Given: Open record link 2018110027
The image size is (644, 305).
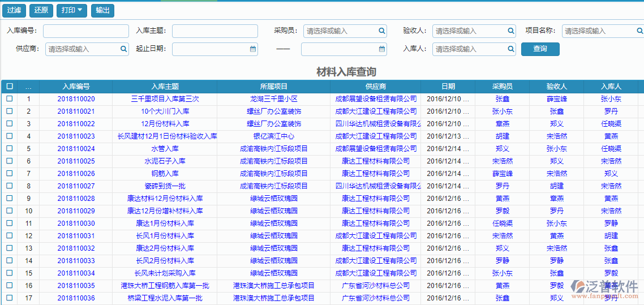Looking at the screenshot, I should [76, 186].
